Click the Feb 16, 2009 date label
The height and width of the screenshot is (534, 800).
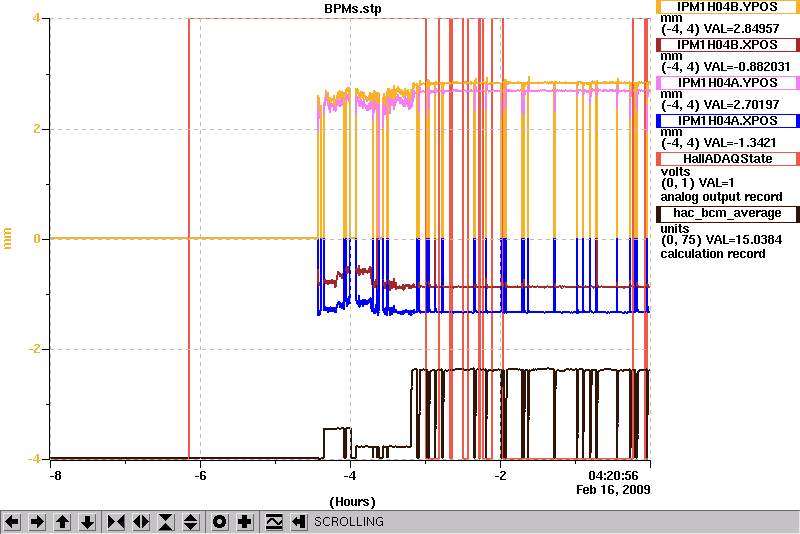pos(613,490)
